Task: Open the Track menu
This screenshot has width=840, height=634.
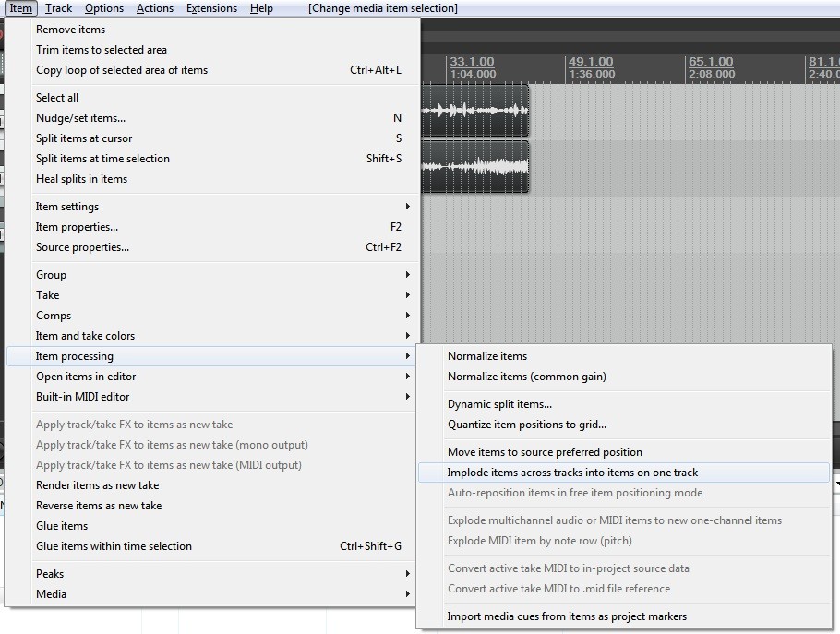Action: tap(58, 8)
